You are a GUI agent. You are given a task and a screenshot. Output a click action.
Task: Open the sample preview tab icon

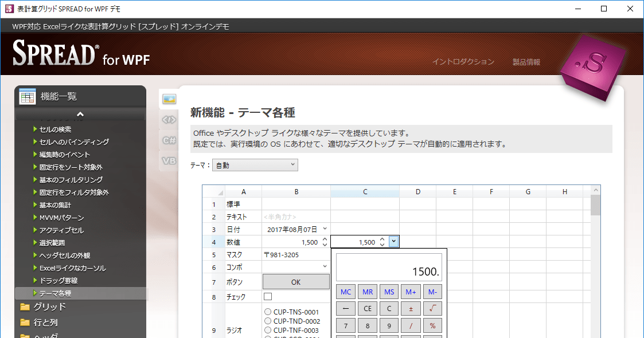pos(169,99)
